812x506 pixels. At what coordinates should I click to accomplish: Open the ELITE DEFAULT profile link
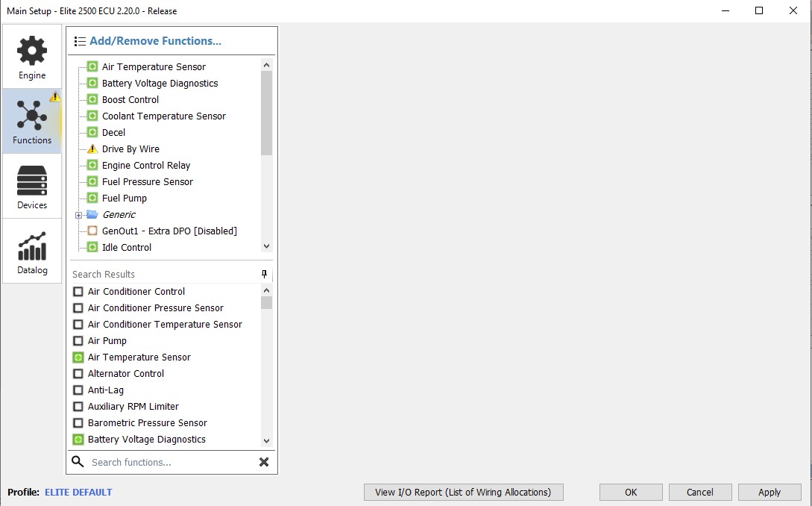[78, 492]
